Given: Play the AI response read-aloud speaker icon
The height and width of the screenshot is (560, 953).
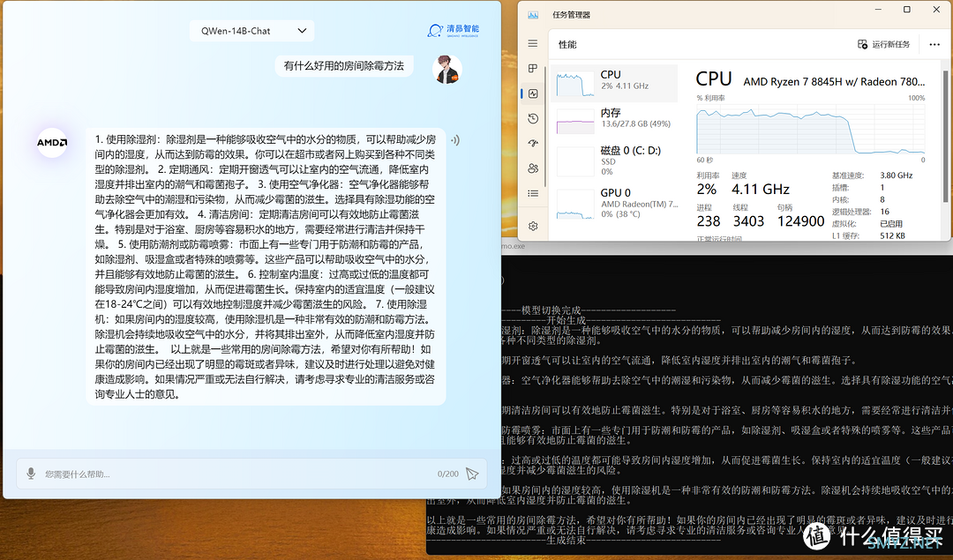Looking at the screenshot, I should [x=455, y=140].
